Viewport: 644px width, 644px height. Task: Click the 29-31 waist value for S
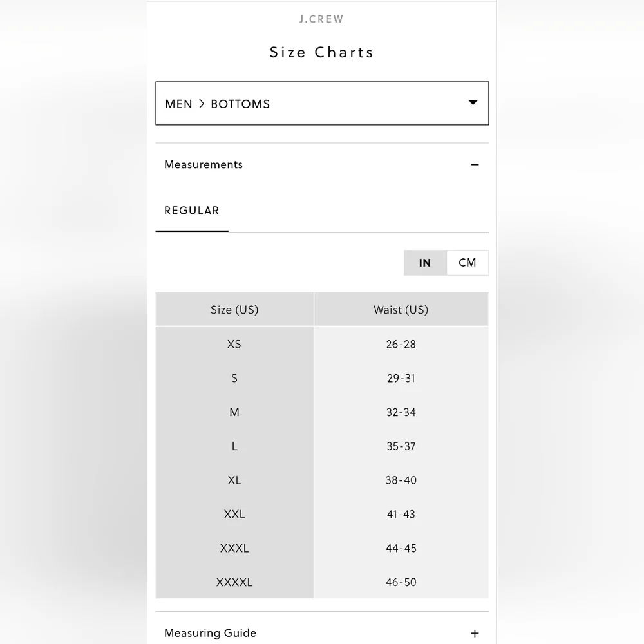[x=401, y=378]
